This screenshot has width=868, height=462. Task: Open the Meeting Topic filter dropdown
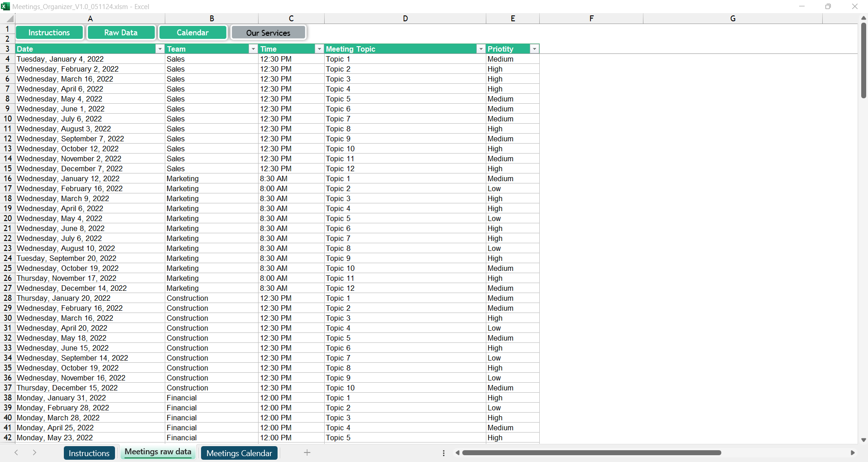(481, 49)
